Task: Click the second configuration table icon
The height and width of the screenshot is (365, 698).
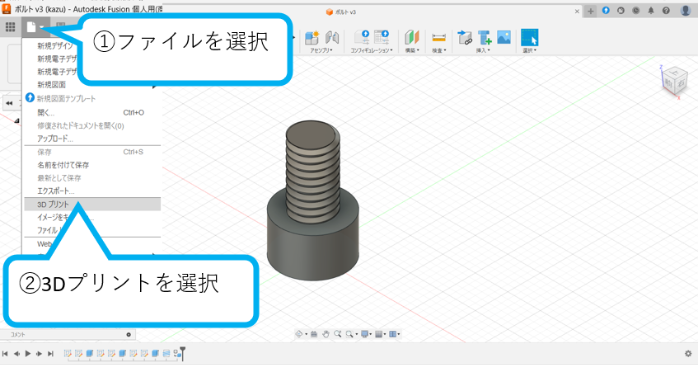Action: pos(381,38)
